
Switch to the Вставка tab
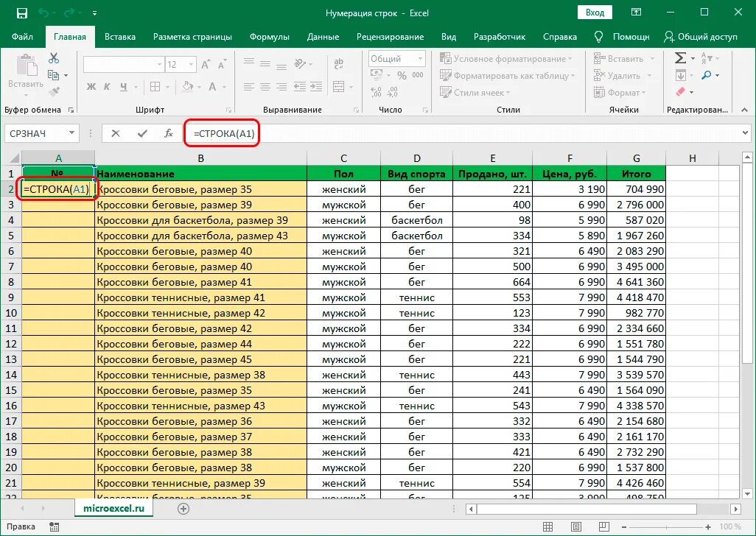[119, 37]
